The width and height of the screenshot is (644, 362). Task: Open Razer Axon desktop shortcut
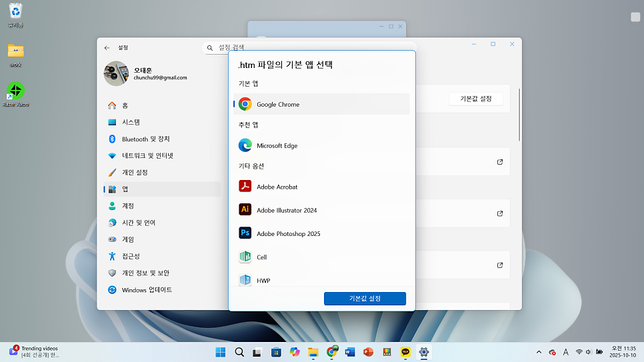click(x=15, y=95)
